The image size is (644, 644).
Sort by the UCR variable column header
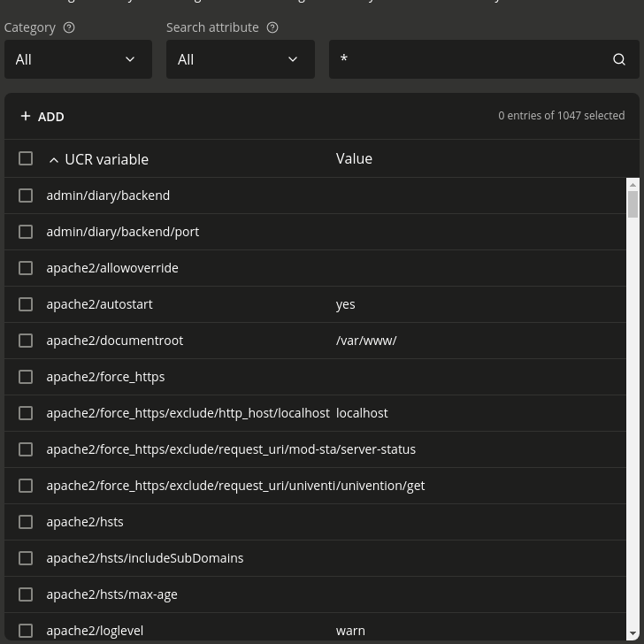click(106, 159)
